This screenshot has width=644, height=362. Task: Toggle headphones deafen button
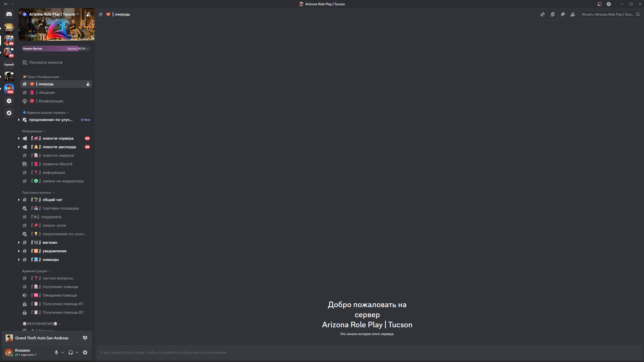click(x=71, y=352)
